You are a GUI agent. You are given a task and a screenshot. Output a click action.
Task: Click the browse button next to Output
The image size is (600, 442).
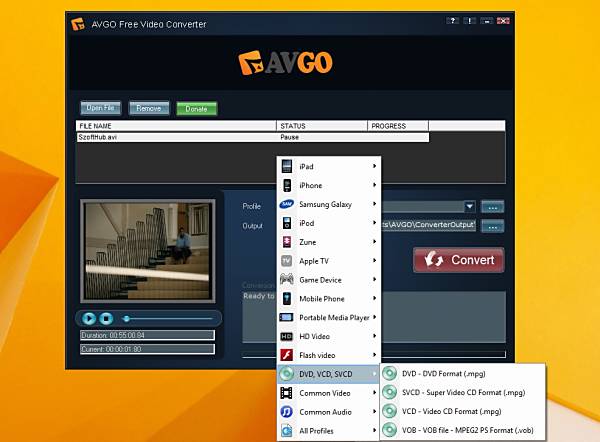pos(492,226)
